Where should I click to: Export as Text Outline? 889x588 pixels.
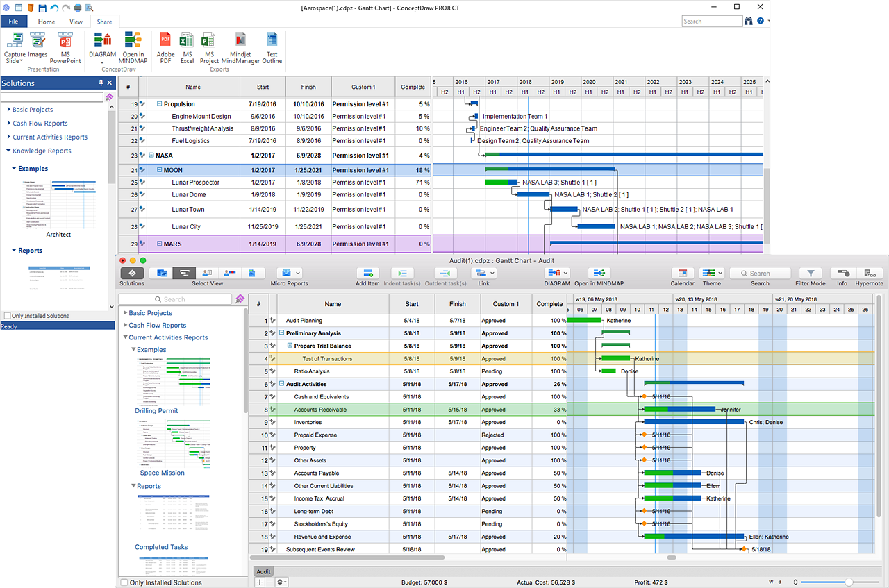(272, 47)
